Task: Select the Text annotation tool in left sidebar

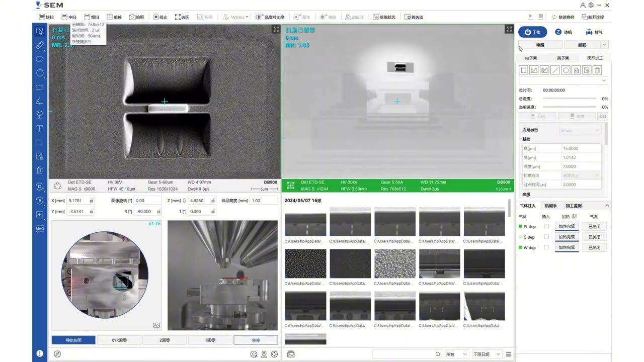Action: click(x=40, y=129)
